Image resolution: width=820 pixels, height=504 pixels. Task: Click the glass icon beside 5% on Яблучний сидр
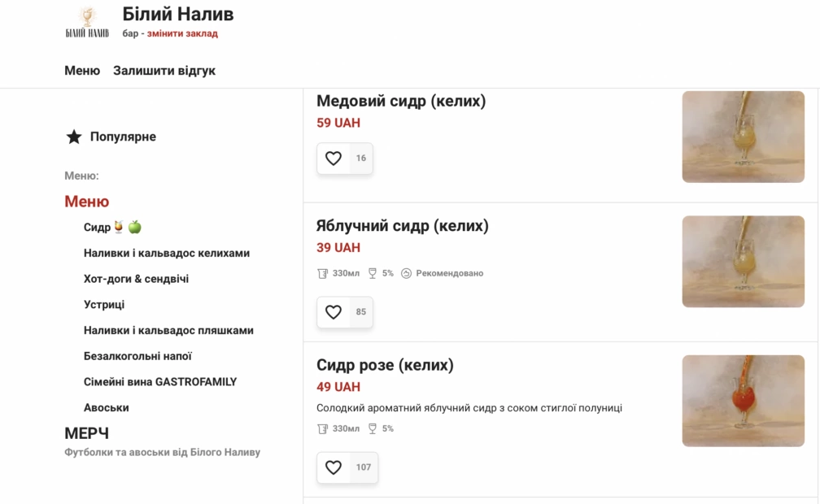click(373, 273)
